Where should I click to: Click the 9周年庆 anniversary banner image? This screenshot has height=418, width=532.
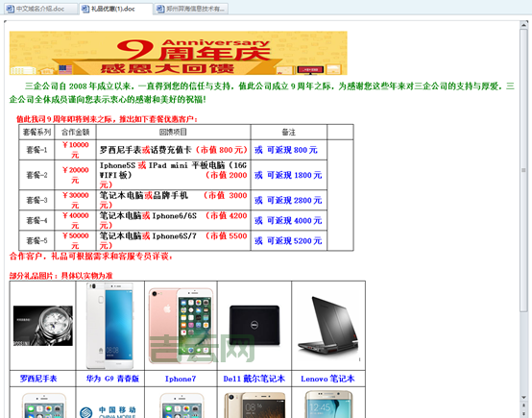coord(178,53)
